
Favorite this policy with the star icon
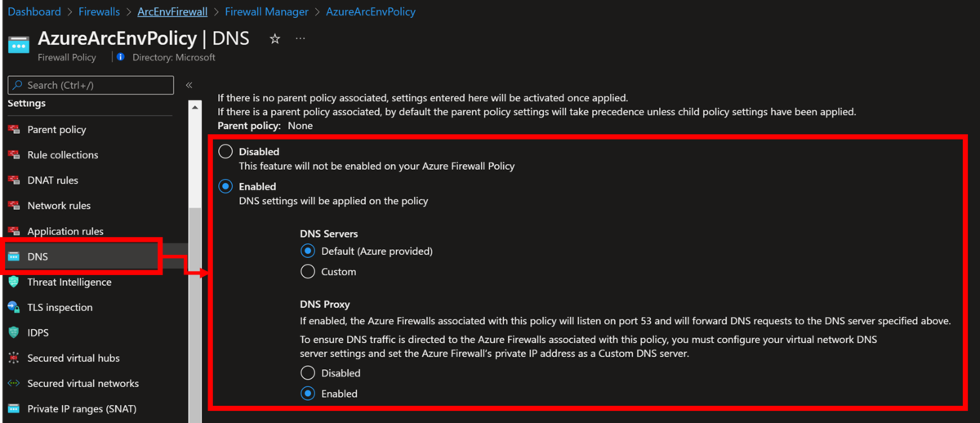pos(275,38)
